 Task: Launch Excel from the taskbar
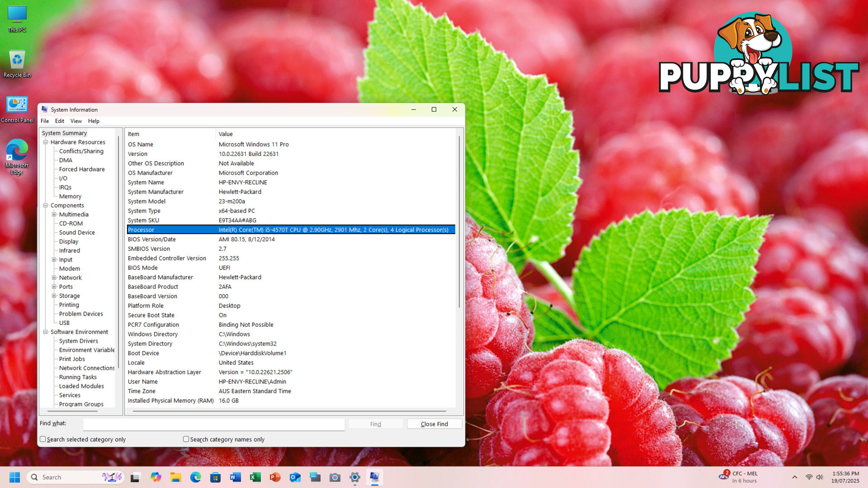[255, 477]
